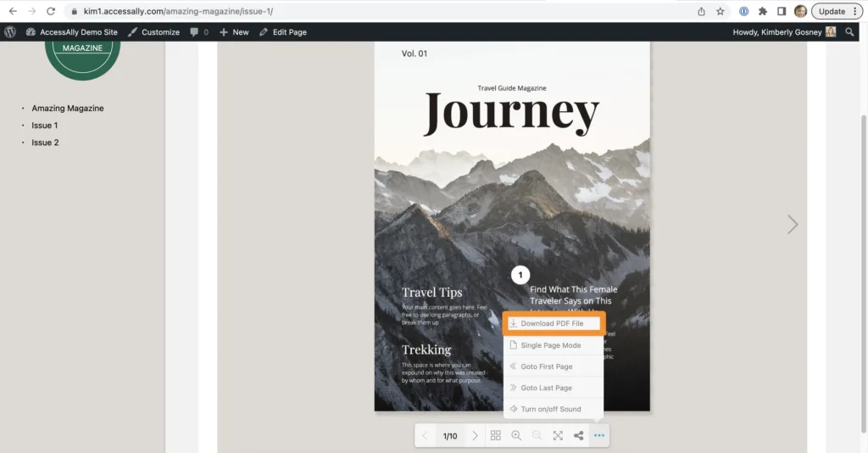
Task: Open Howdy, Kimberly Gosney account menu
Action: click(x=784, y=32)
